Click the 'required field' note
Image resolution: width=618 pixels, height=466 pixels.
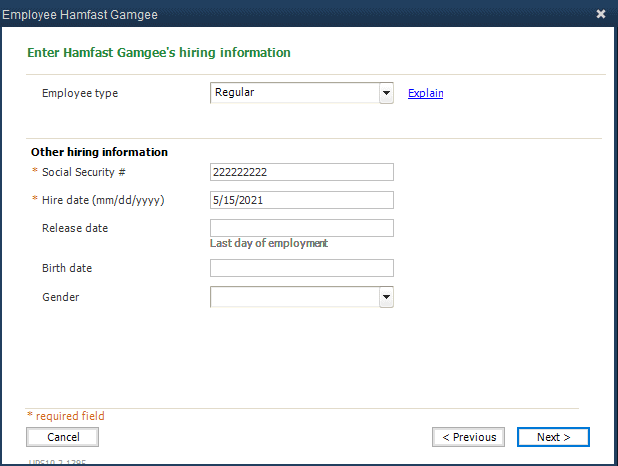tap(70, 416)
